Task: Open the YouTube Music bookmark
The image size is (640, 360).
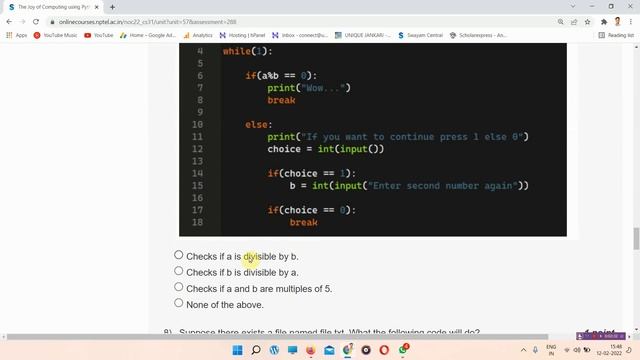Action: 55,36
